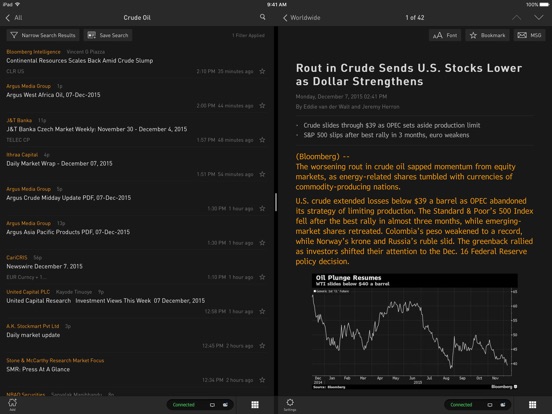The width and height of the screenshot is (552, 414).
Task: Star United Capital Research Investment Views item
Action: pyautogui.click(x=262, y=312)
